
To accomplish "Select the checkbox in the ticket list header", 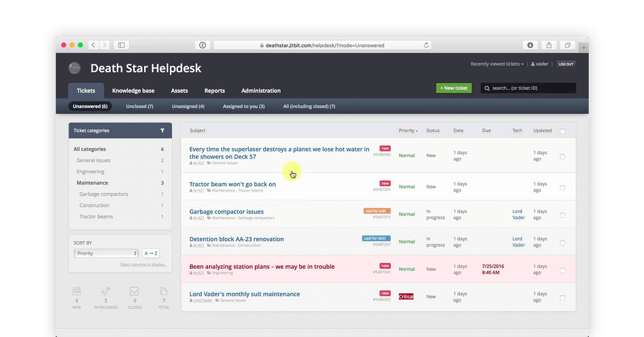I will pos(562,130).
